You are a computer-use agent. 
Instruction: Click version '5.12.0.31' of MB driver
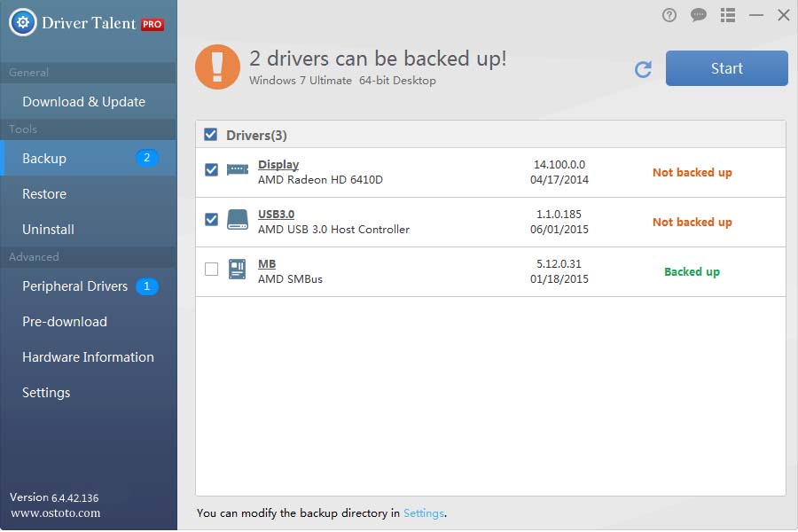coord(559,263)
